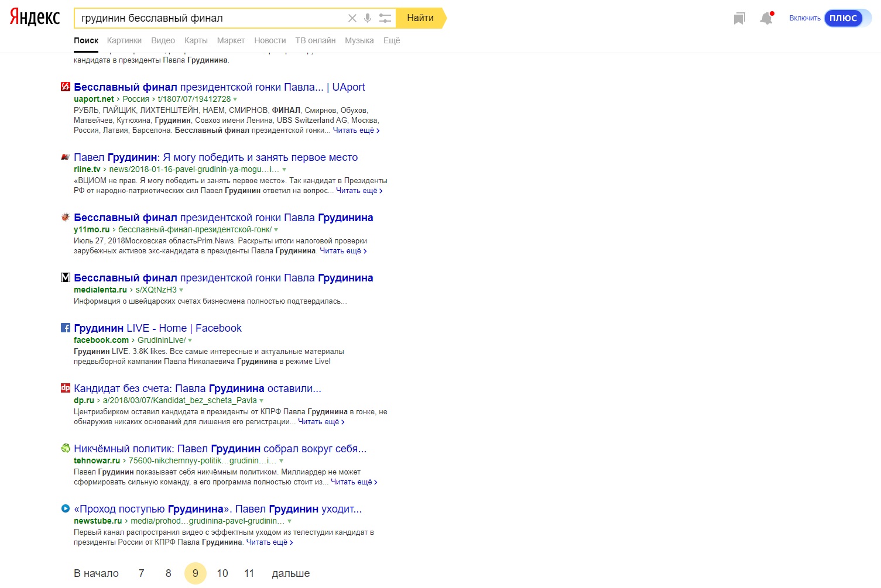Open the notifications bell
Image resolution: width=881 pixels, height=588 pixels.
tap(766, 18)
